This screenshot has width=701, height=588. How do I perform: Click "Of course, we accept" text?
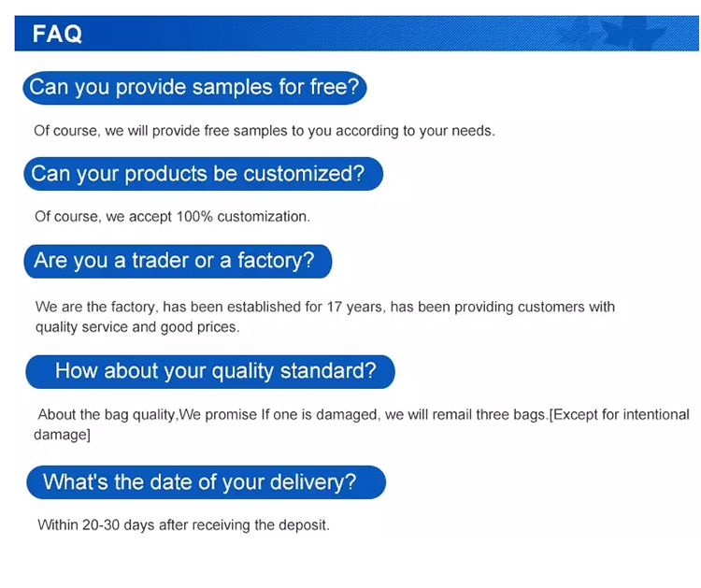coord(103,217)
